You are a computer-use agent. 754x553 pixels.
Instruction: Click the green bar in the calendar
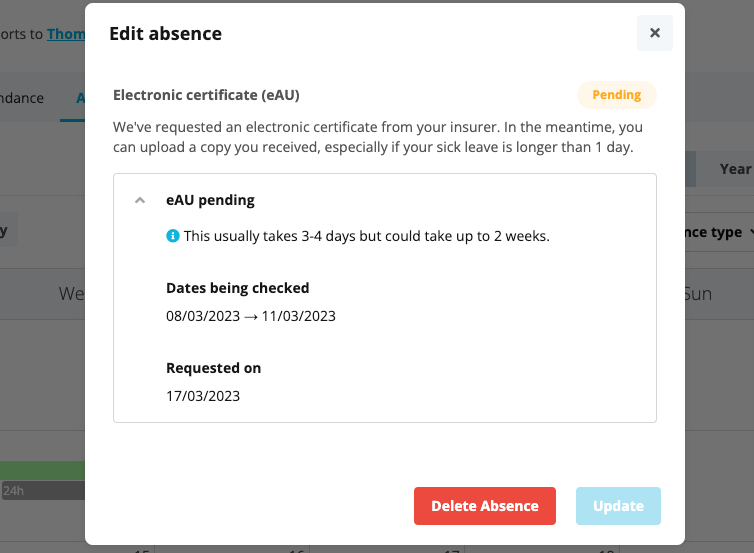42,470
